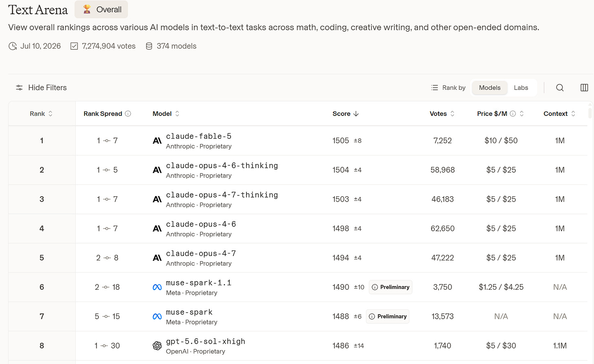Click the database icon beside 374 models
594x364 pixels.
coord(149,46)
